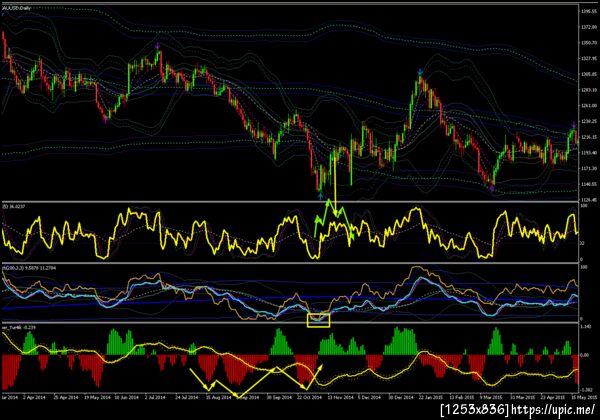This screenshot has height=420, width=600.
Task: Click the '15 Aug 2014' date label
Action: 218,397
